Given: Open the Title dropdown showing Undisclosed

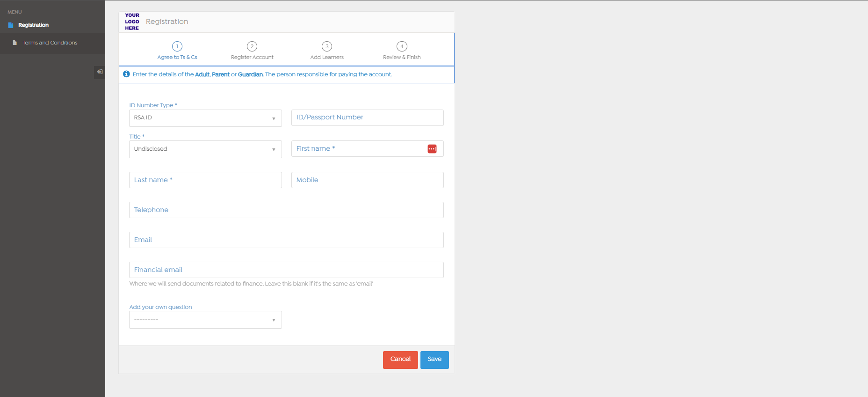Looking at the screenshot, I should (x=205, y=149).
